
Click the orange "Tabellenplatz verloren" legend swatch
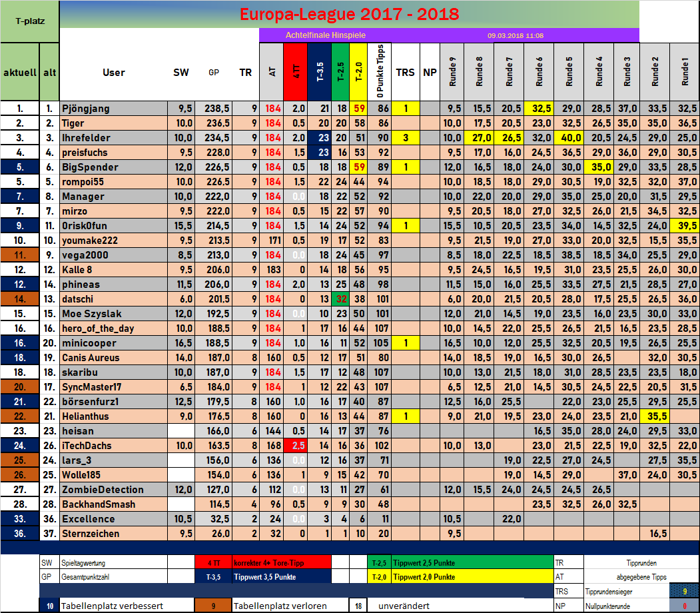(213, 606)
